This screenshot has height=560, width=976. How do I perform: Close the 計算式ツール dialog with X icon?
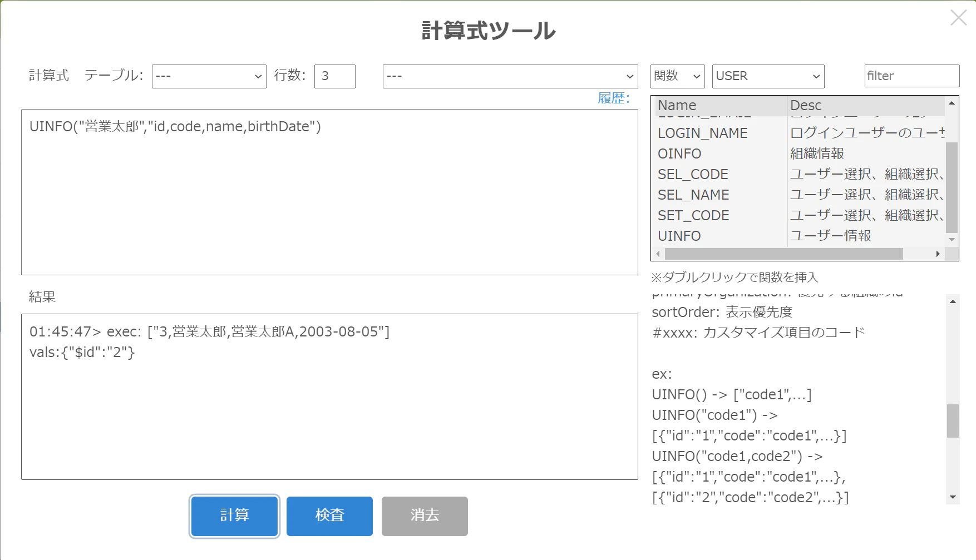point(958,18)
